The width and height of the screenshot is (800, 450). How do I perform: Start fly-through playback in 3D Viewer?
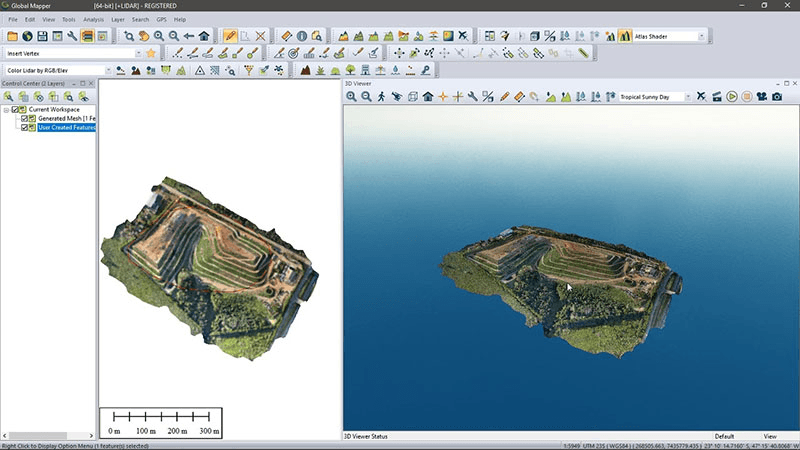coord(732,97)
